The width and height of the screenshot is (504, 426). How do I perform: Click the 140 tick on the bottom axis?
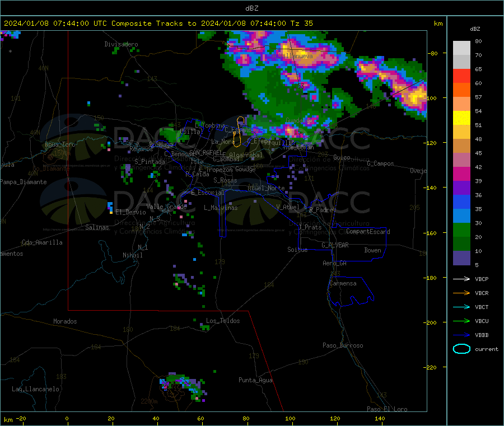pyautogui.click(x=380, y=418)
